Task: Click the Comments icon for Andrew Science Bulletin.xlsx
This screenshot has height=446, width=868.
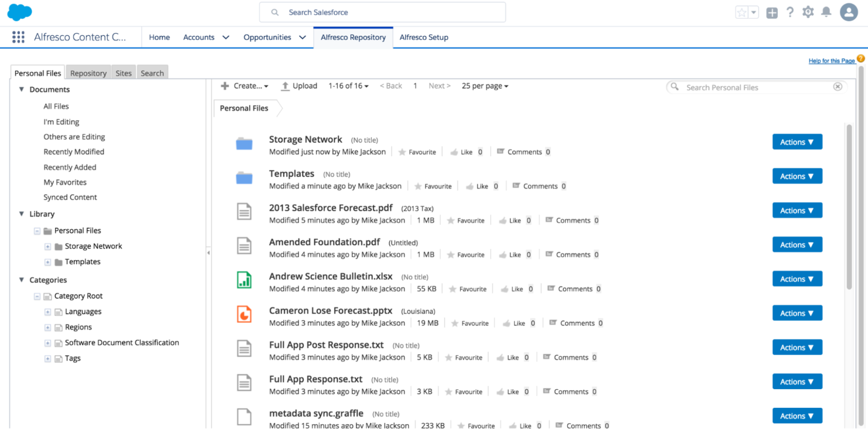Action: (x=551, y=288)
